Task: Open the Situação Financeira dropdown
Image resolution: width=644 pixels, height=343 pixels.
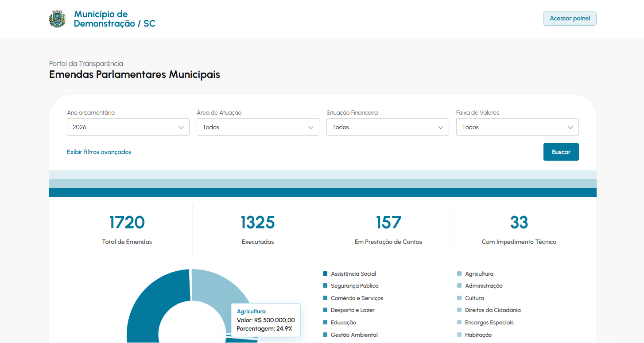Action: pyautogui.click(x=388, y=127)
